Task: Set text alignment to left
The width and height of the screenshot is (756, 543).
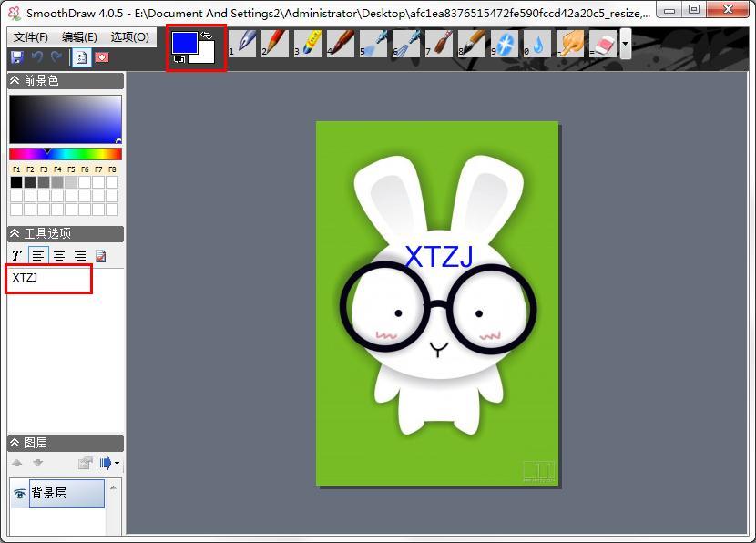Action: click(38, 256)
